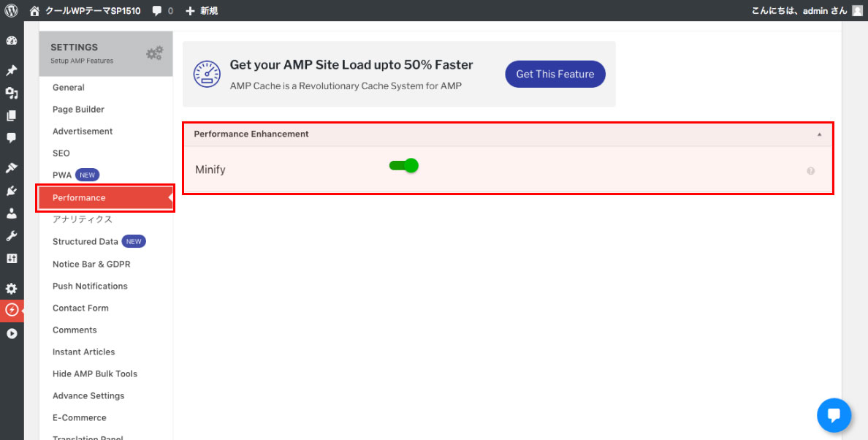Screen dimensions: 868x440
Task: Visit site via the home icon
Action: coord(35,10)
